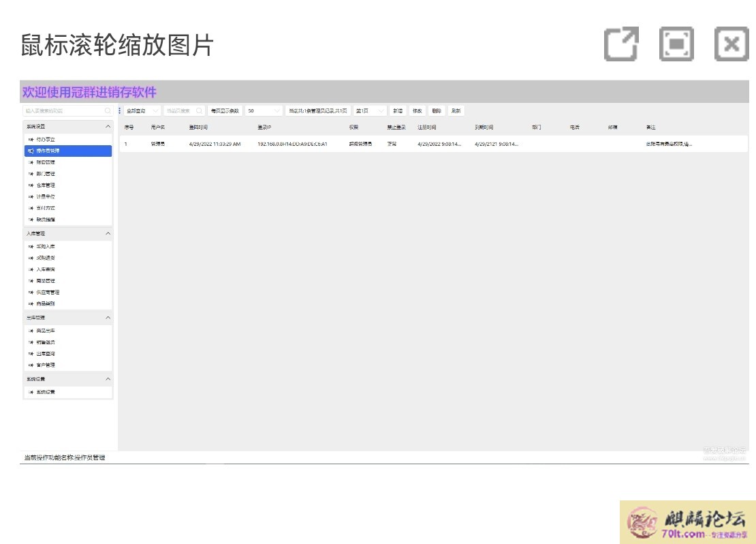Viewport: 756px width, 544px height.
Task: Open 出库查询 in the sidebar
Action: (67, 354)
